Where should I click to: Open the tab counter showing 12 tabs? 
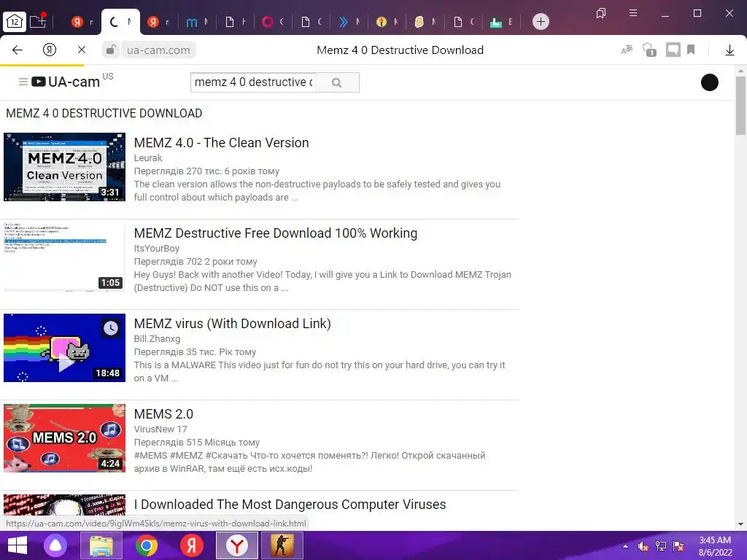15,21
